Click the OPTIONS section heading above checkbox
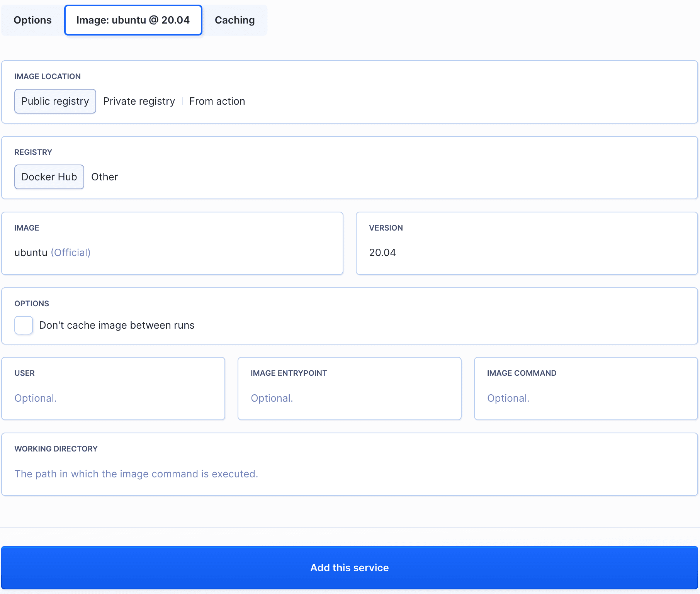Screen dimensions: 700x594 click(x=32, y=304)
